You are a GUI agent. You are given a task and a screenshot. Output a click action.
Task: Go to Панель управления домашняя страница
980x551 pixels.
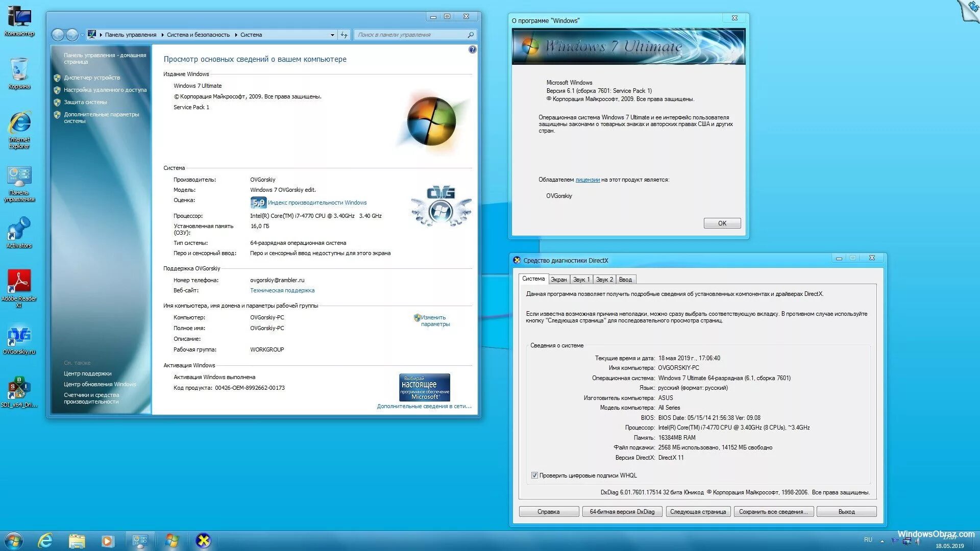click(105, 59)
